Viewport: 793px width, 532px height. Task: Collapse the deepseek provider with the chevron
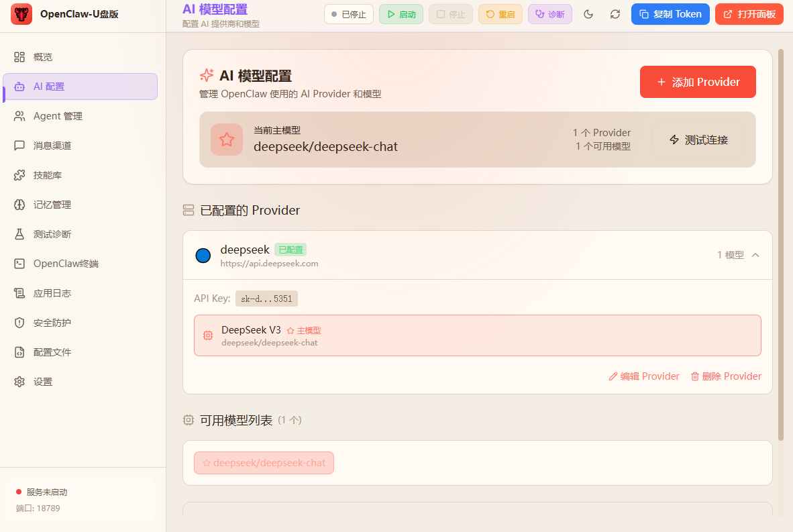755,256
